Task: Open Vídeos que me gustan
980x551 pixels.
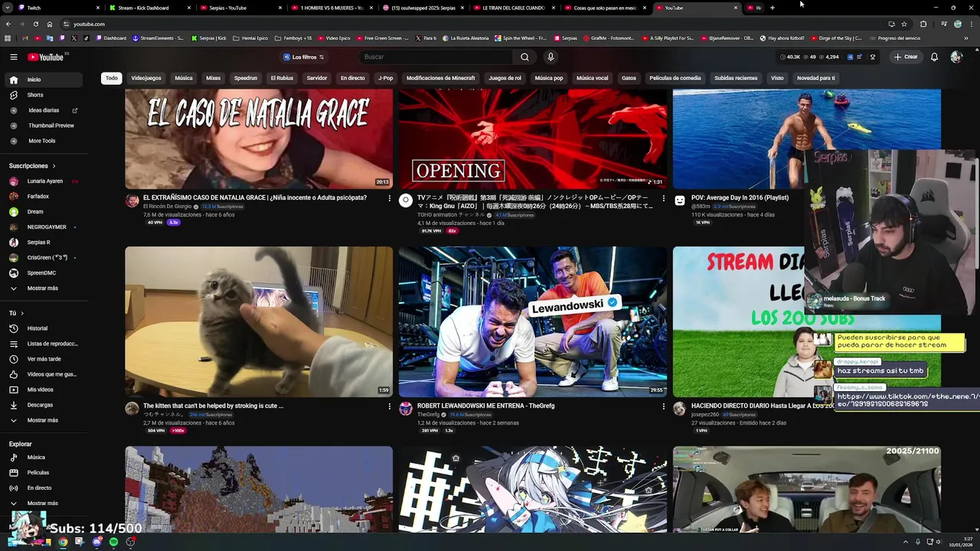Action: [x=43, y=374]
